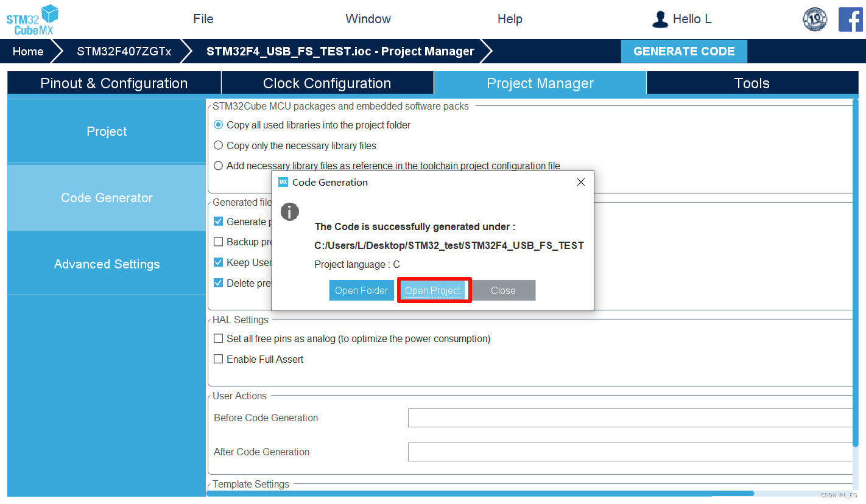Viewport: 866px width, 504px height.
Task: Toggle the Generate peripheral checkbox
Action: coord(219,222)
